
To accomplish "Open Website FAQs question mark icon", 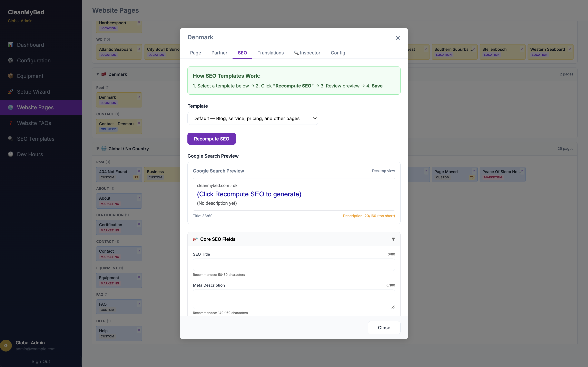I will (10, 123).
